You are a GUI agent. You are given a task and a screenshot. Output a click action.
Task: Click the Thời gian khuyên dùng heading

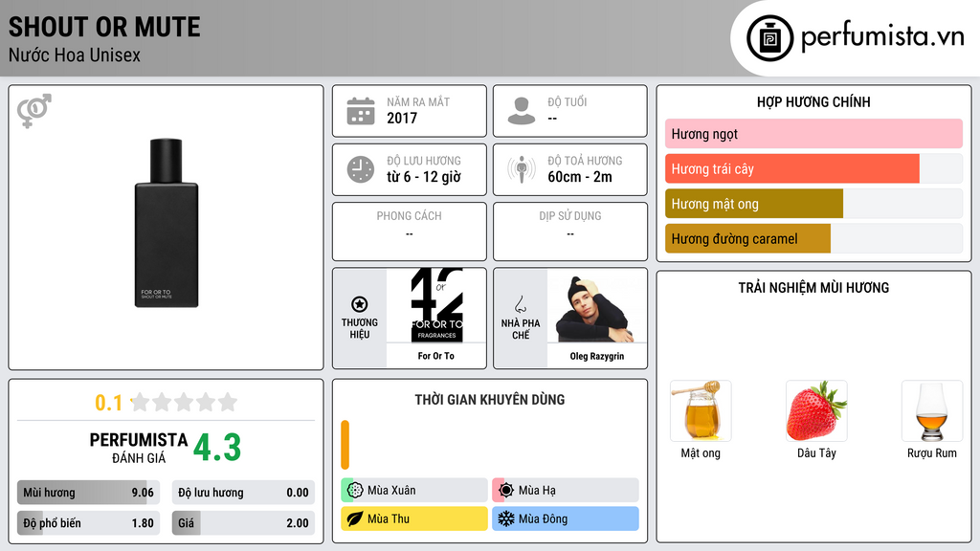[490, 400]
